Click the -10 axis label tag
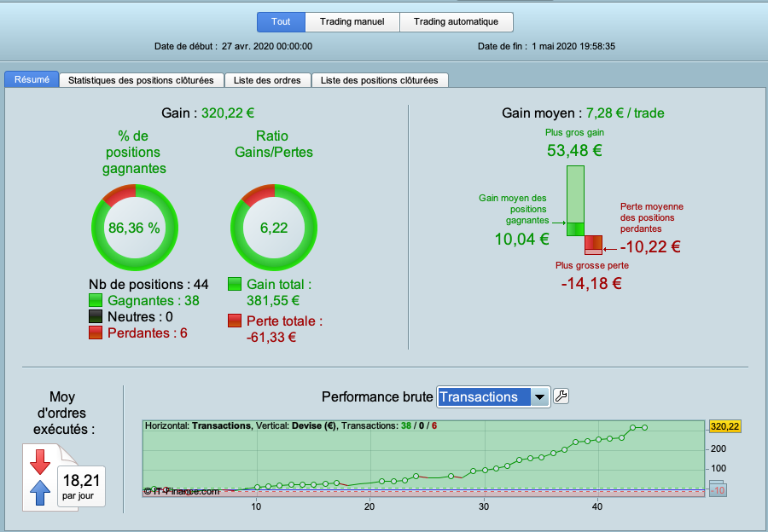The image size is (768, 532). [718, 490]
